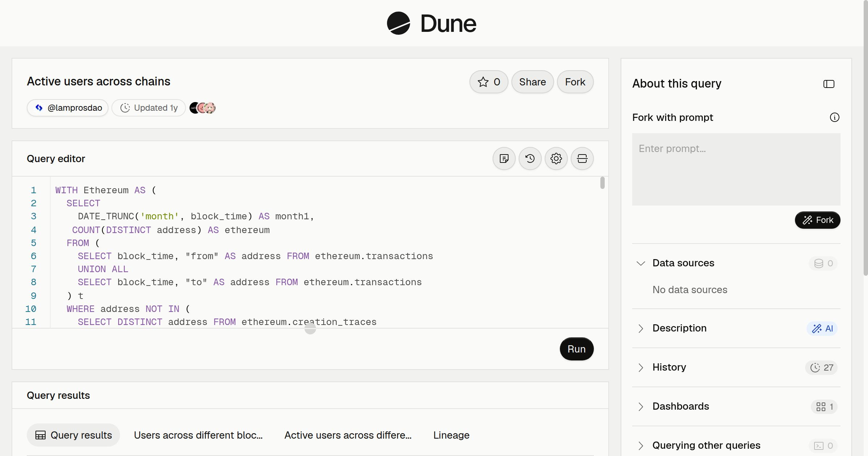Click the 'No data sources' text
Viewport: 868px width, 456px height.
(690, 290)
